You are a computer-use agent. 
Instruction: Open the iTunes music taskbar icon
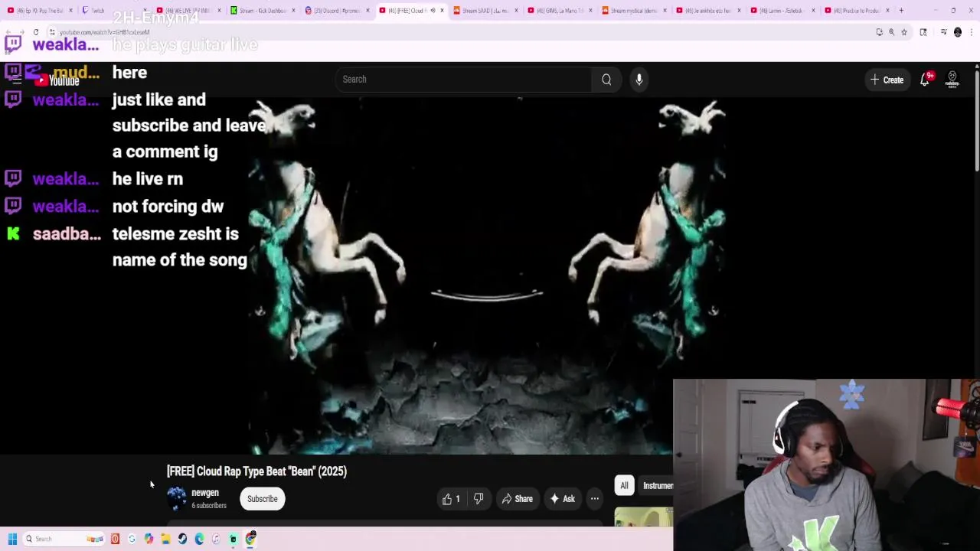216,539
